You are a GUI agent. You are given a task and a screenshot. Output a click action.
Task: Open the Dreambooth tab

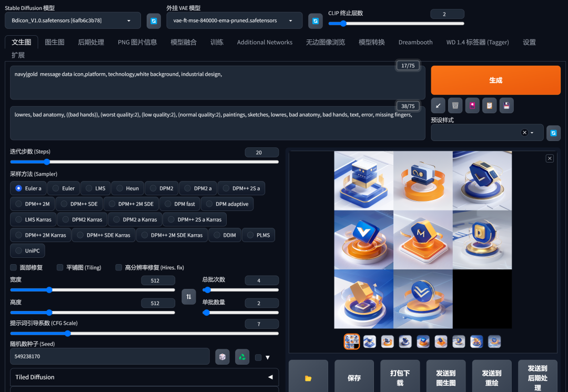pos(415,42)
